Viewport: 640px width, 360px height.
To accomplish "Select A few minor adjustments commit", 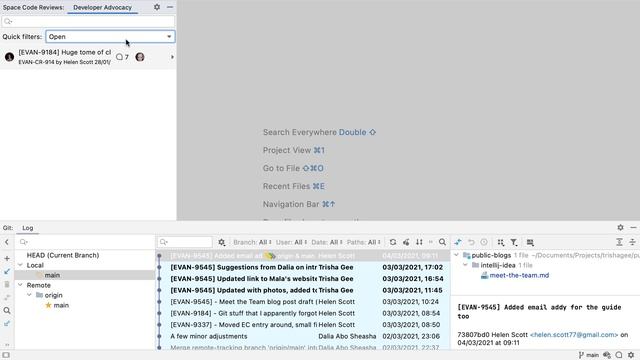I will pyautogui.click(x=303, y=336).
